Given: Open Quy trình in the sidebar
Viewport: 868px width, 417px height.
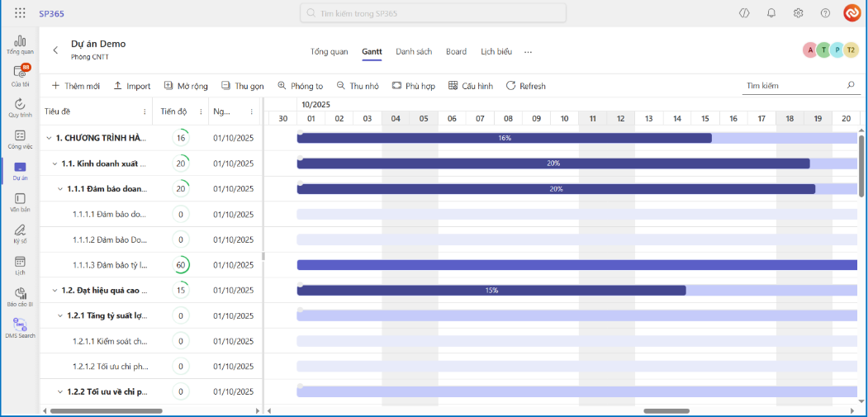Looking at the screenshot, I should coord(20,108).
